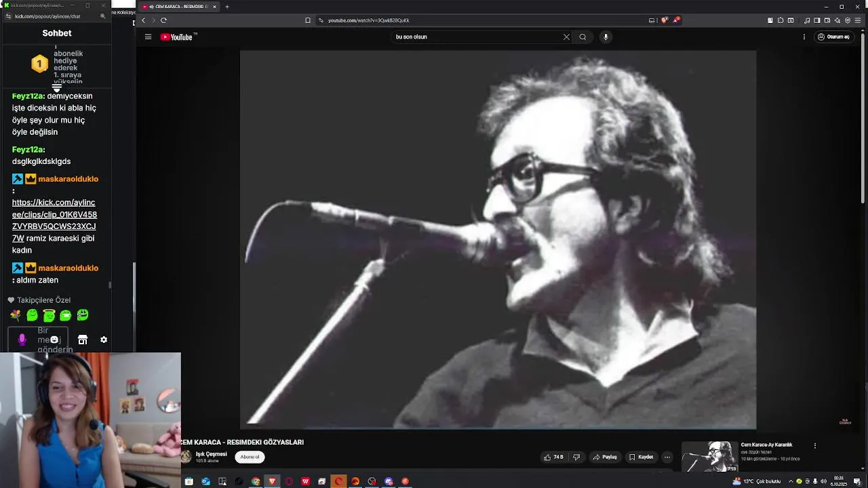
Task: Click the gold number 1 rank badge
Action: tap(39, 64)
